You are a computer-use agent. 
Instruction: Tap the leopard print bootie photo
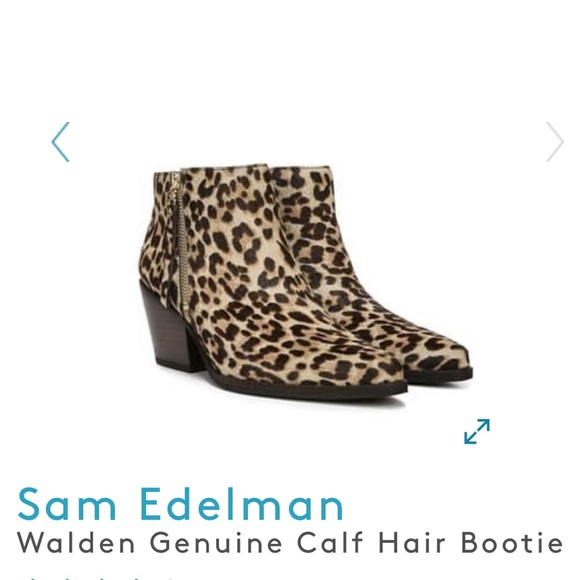coord(306,282)
